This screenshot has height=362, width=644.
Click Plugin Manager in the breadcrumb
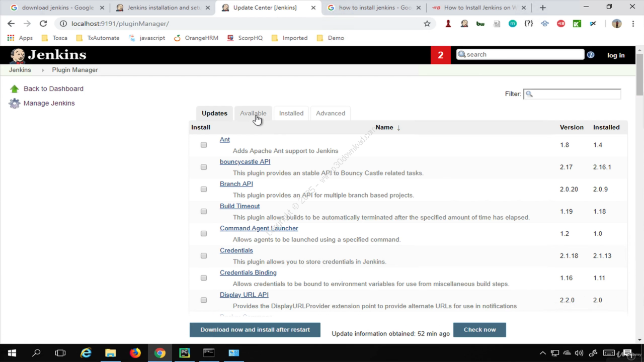pos(75,70)
